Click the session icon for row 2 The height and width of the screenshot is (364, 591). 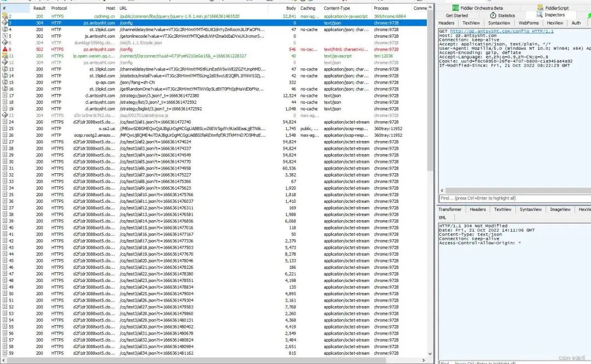pos(5,16)
